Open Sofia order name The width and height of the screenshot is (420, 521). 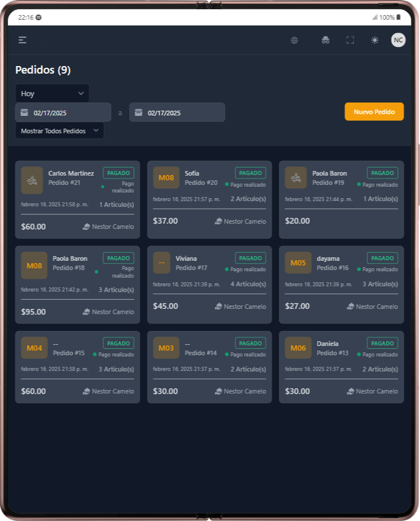[192, 173]
